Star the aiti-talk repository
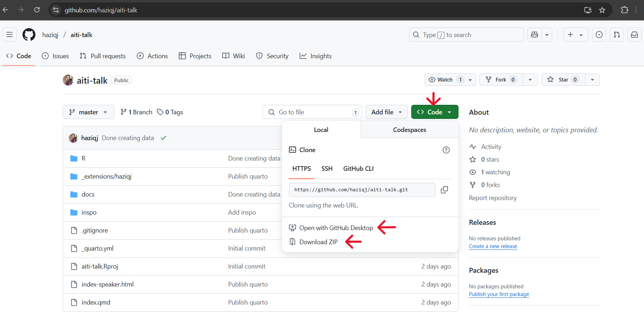 tap(563, 80)
